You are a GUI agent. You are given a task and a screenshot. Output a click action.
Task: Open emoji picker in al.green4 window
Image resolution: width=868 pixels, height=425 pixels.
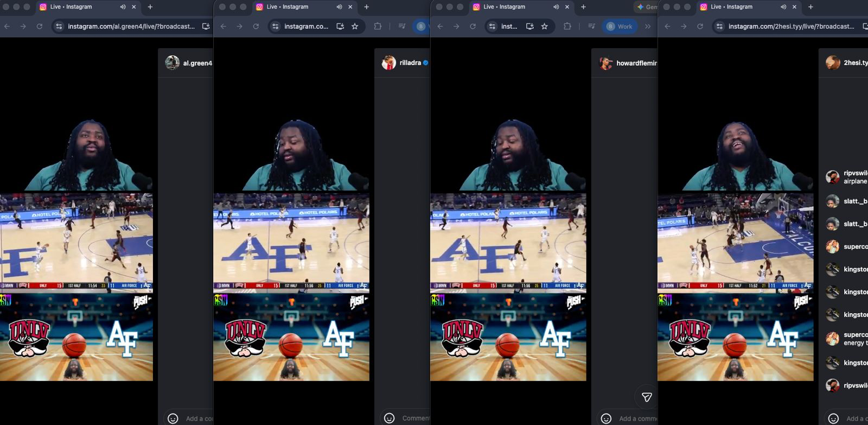pos(173,418)
